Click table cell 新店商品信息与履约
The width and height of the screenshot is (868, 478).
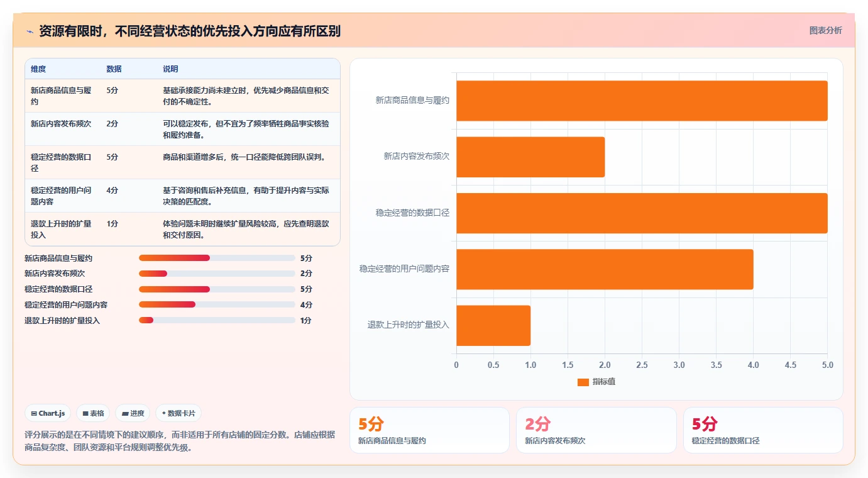tap(62, 96)
